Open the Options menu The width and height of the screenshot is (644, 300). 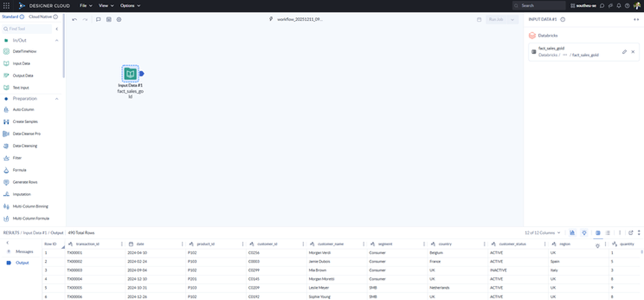tap(130, 6)
